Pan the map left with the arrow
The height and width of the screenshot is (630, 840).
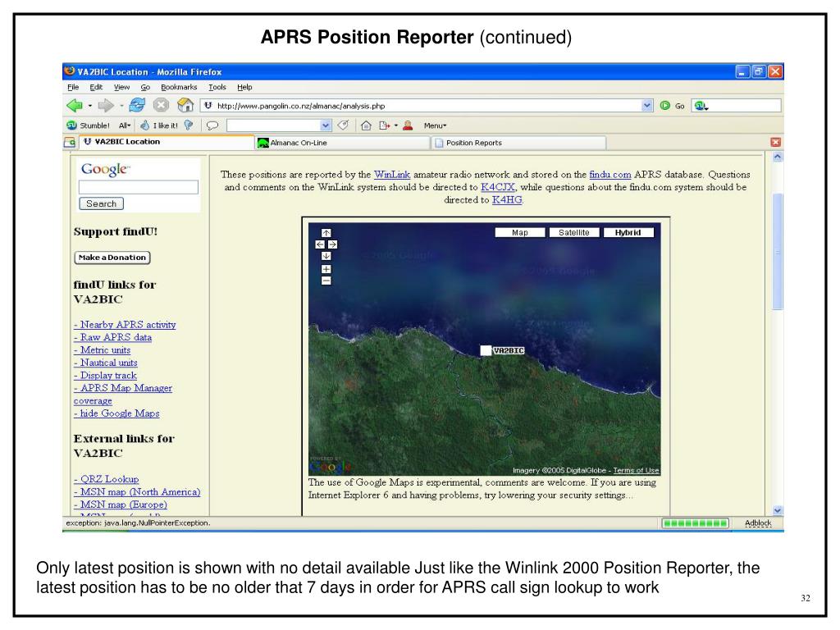(x=321, y=244)
